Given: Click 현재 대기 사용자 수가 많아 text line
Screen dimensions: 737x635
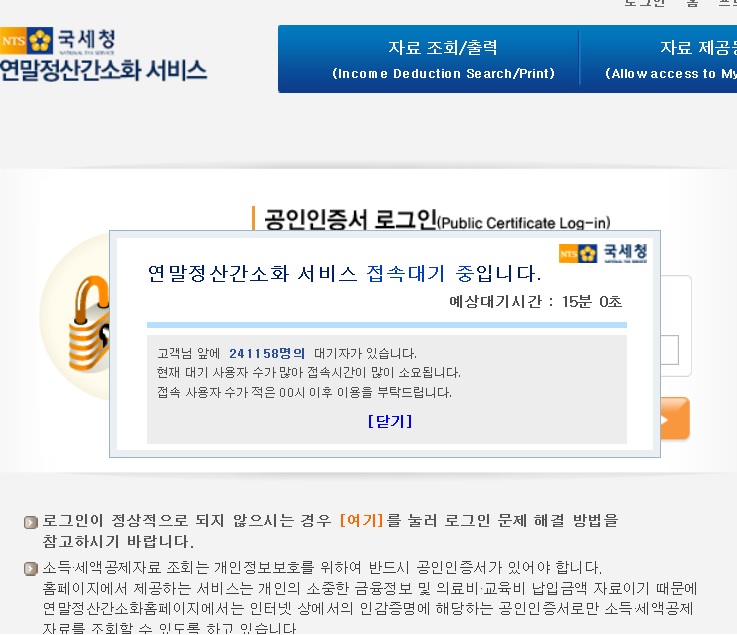Looking at the screenshot, I should pos(309,373).
